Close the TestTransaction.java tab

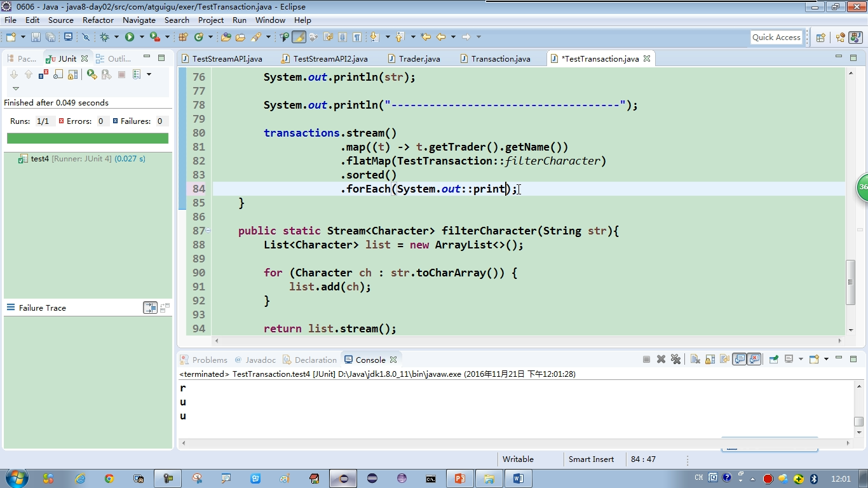coord(647,58)
